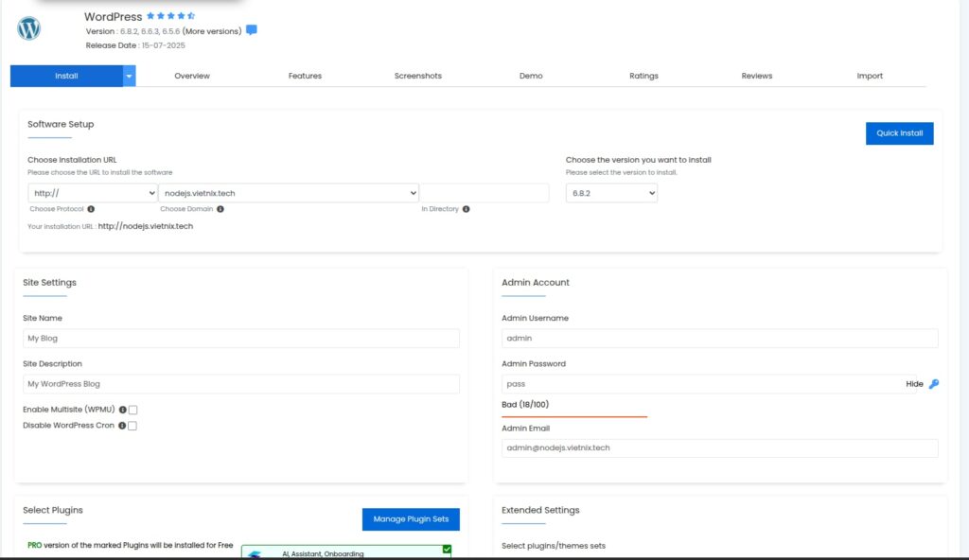Image resolution: width=969 pixels, height=560 pixels.
Task: Toggle the green checked plugin checkbox
Action: coord(447,550)
